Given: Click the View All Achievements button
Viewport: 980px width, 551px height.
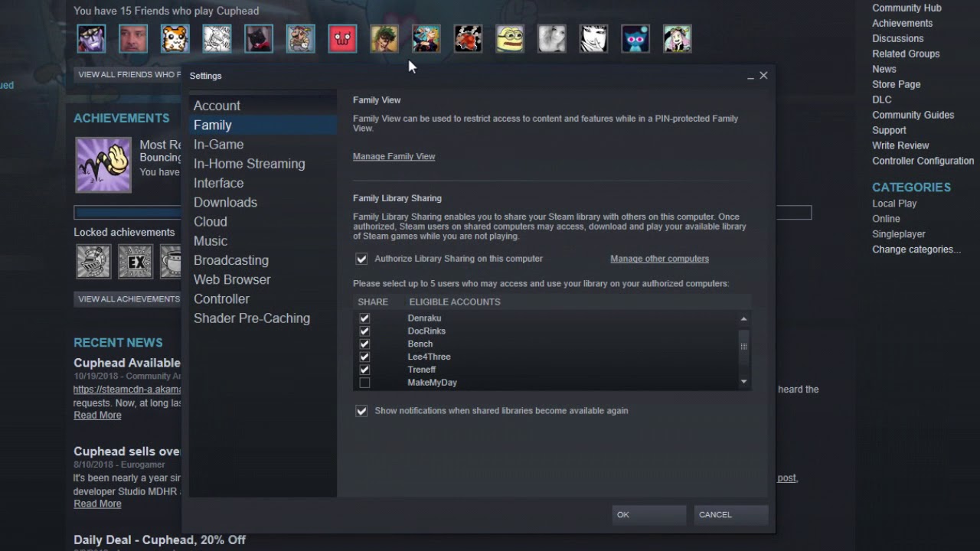Looking at the screenshot, I should [x=129, y=299].
